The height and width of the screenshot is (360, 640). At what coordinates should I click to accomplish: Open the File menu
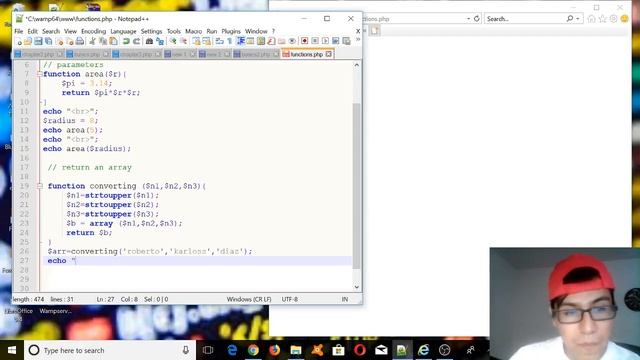tap(19, 31)
